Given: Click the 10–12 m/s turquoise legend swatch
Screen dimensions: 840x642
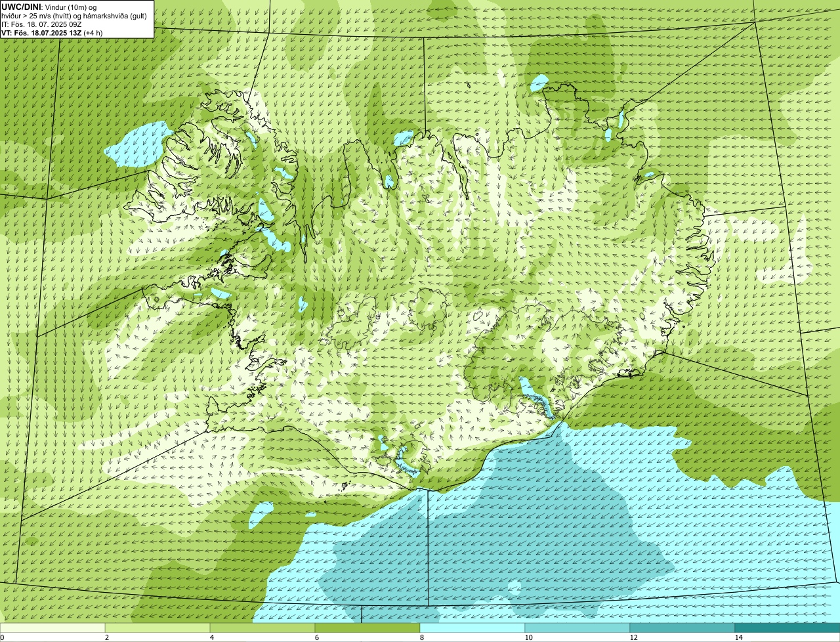Looking at the screenshot, I should 577,628.
